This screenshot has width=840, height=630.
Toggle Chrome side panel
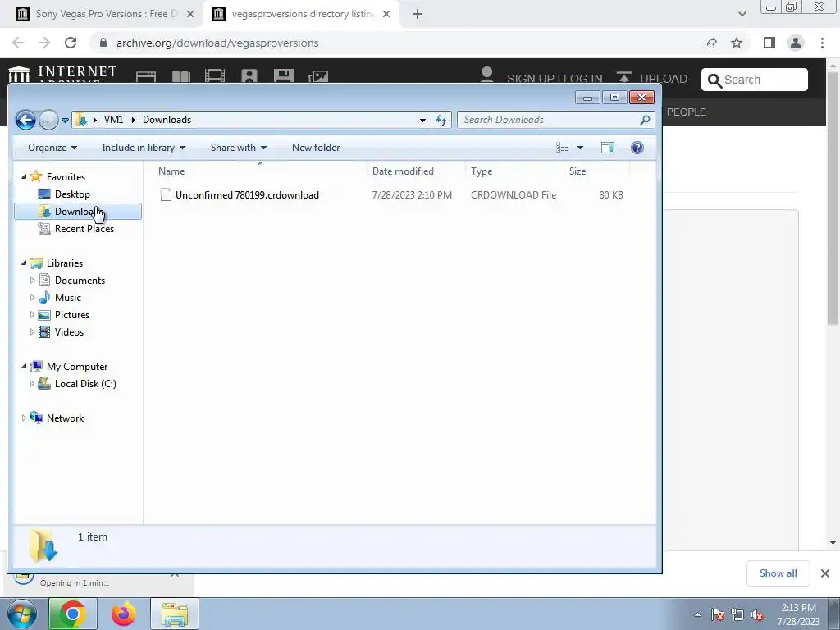769,43
